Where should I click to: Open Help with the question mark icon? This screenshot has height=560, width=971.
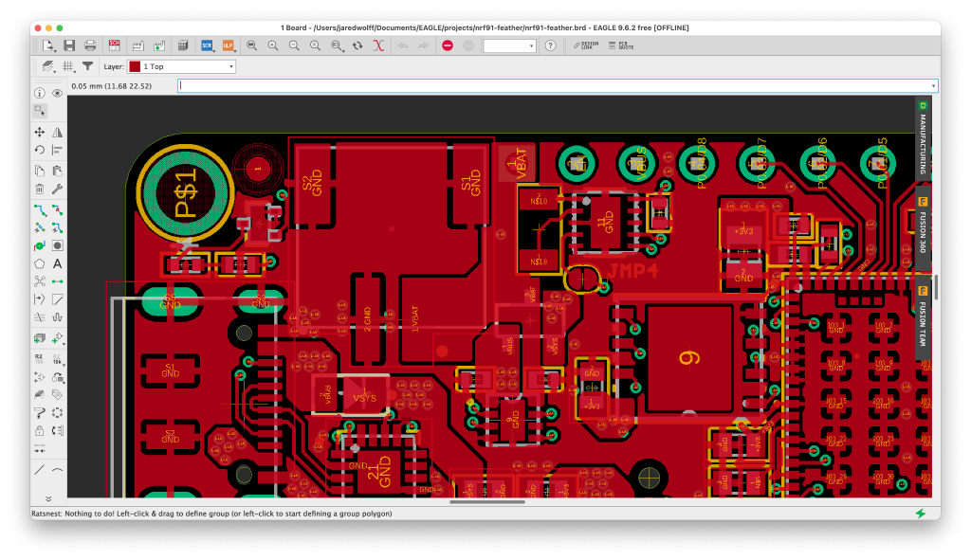click(x=551, y=45)
